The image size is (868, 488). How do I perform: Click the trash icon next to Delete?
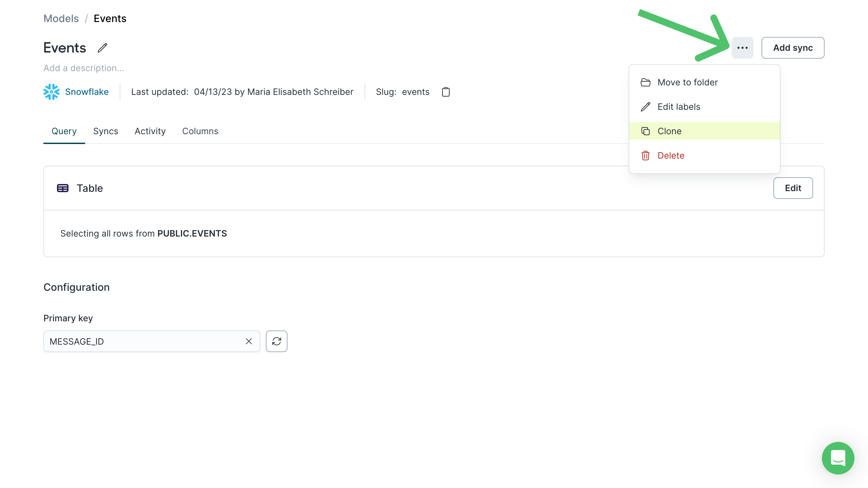click(645, 156)
